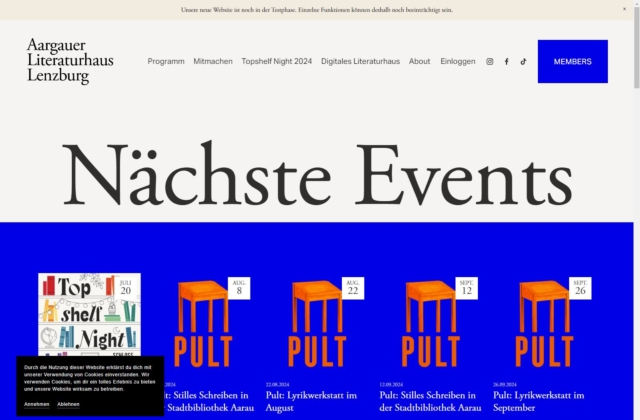640x420 pixels.
Task: Click the page vertical scrollbar thumb
Action: click(636, 45)
